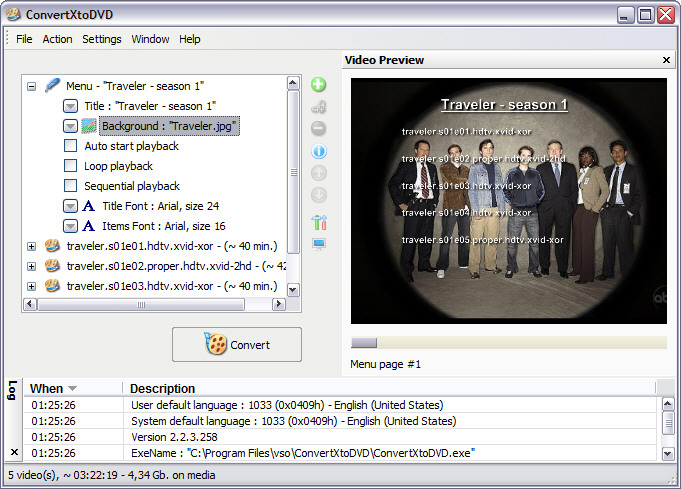Click the Title Font letter A icon
Viewport: 681px width, 489px height.
click(89, 206)
